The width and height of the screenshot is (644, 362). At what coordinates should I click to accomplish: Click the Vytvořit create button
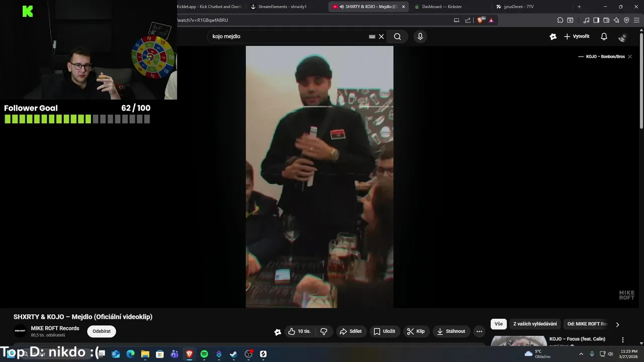(x=577, y=37)
